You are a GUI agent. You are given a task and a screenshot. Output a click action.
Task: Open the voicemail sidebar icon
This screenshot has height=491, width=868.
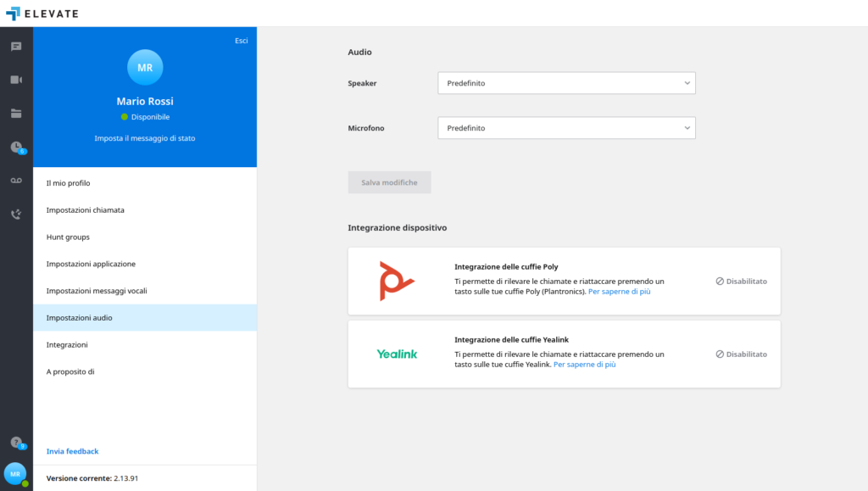tap(16, 181)
